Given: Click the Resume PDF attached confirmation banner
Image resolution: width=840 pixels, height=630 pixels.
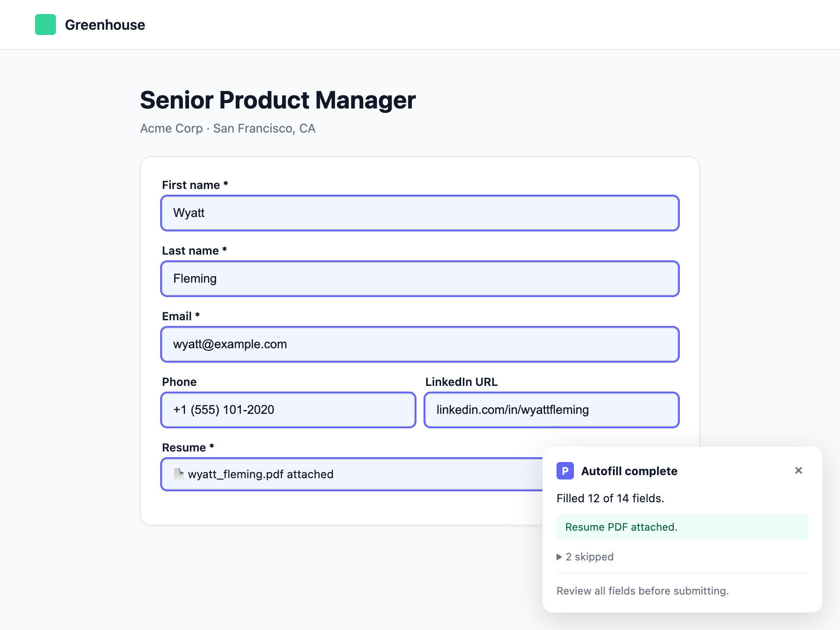Looking at the screenshot, I should [x=682, y=527].
